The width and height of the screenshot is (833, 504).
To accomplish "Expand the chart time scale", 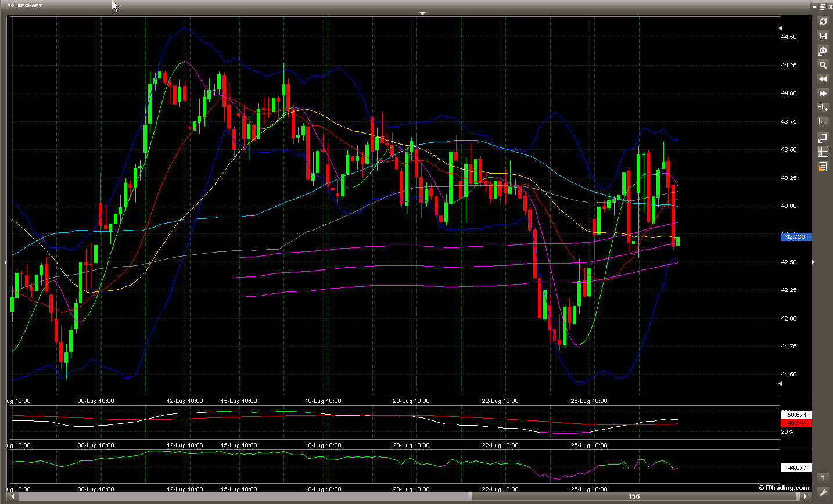I will [x=823, y=122].
